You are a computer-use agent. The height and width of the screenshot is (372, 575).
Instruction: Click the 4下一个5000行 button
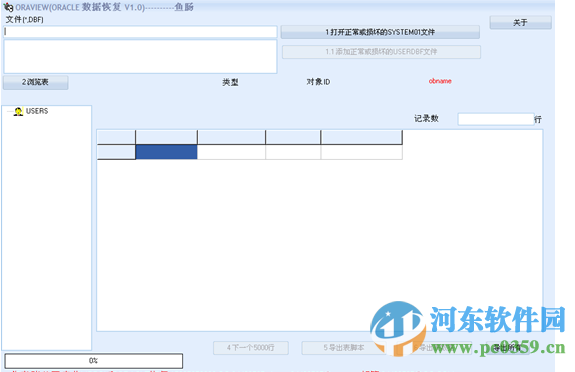click(251, 348)
